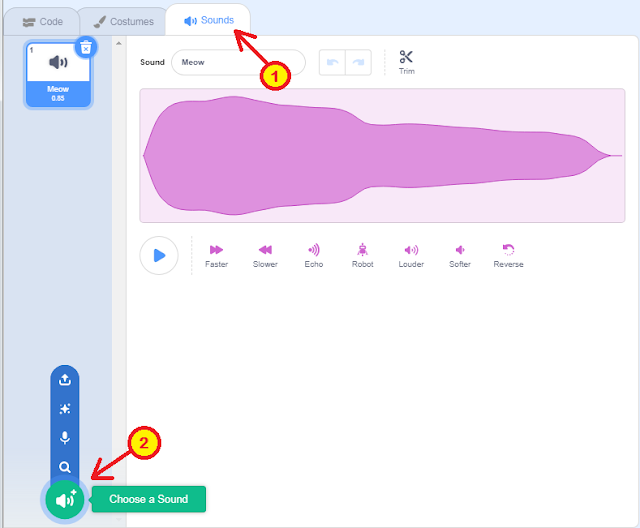Search sounds with magnifier icon

pos(64,467)
